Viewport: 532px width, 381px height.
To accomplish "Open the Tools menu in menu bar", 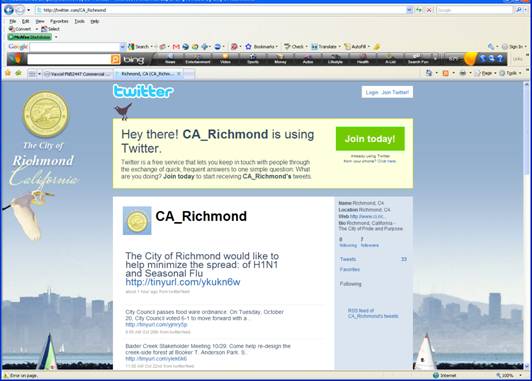I will pyautogui.click(x=79, y=21).
